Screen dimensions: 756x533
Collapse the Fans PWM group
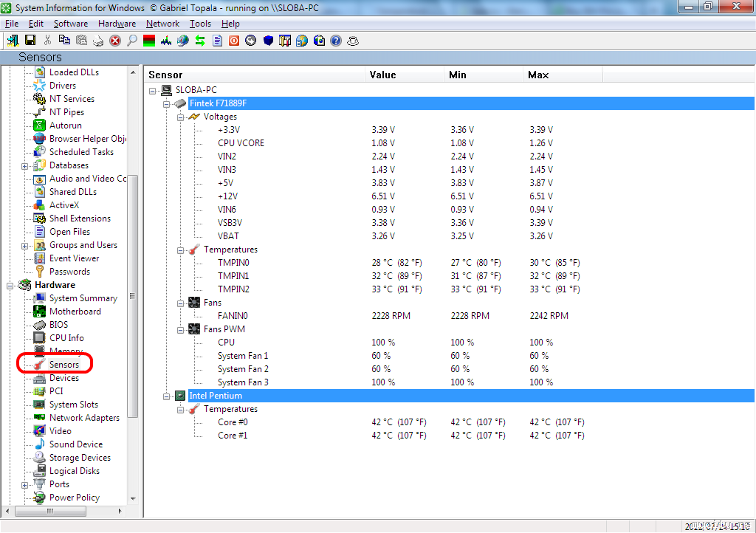click(180, 329)
